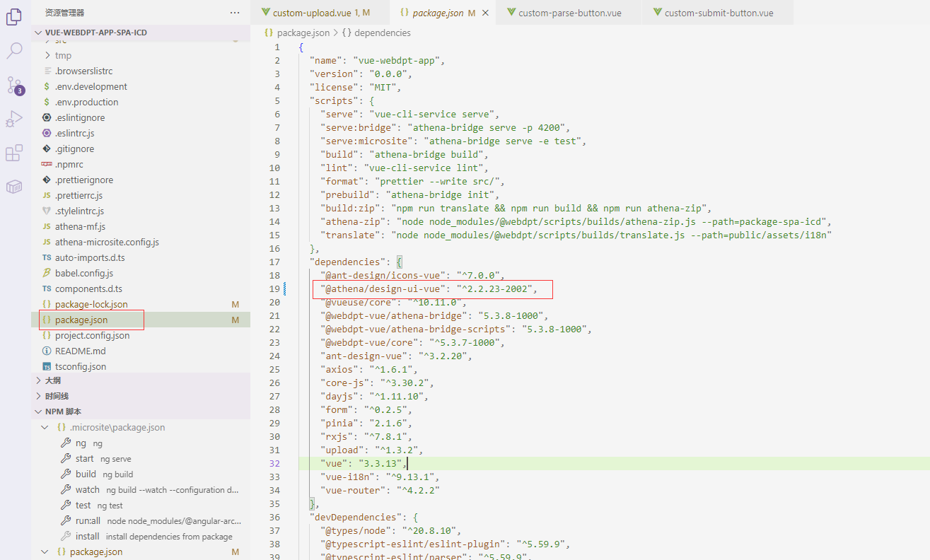Click the Vue icon on custom-parse-button.vue tab
Image resolution: width=930 pixels, height=560 pixels.
(x=511, y=13)
